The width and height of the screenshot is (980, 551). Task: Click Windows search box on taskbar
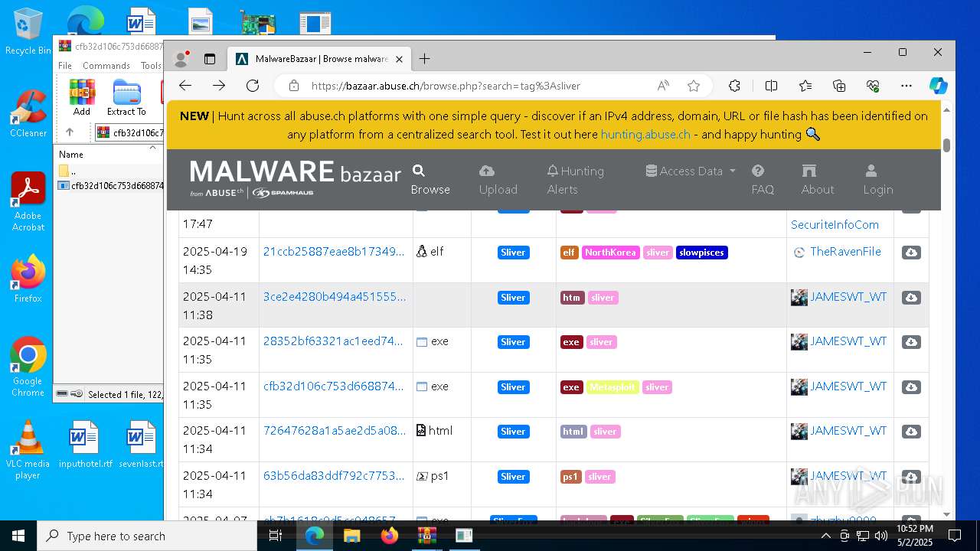pyautogui.click(x=147, y=536)
